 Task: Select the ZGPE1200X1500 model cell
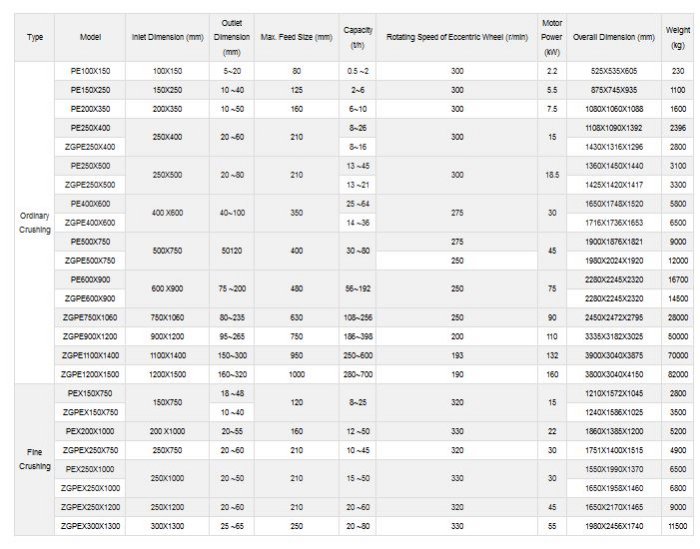[x=91, y=373]
